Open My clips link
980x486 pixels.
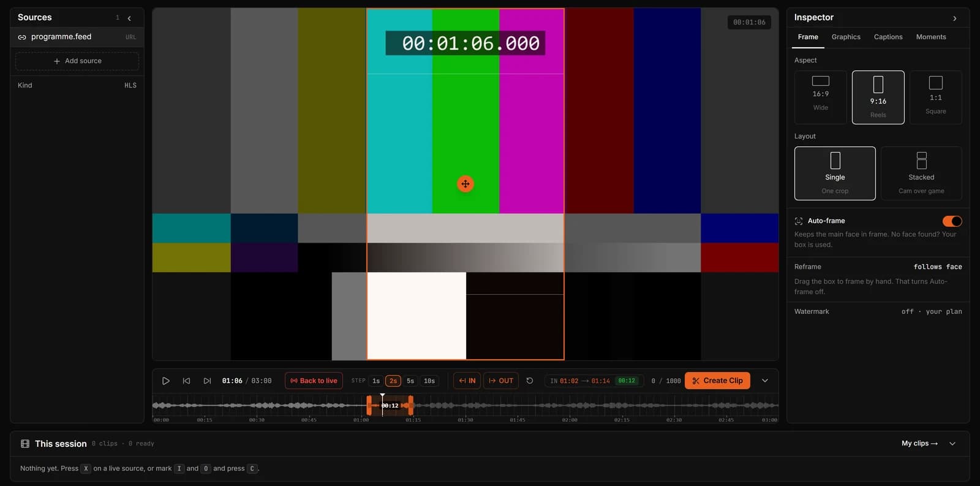point(919,444)
